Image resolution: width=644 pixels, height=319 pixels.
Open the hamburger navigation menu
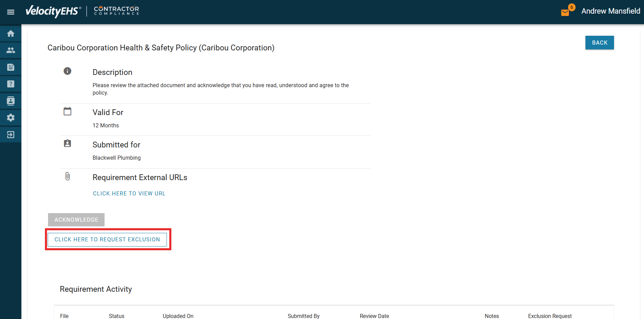click(x=11, y=12)
